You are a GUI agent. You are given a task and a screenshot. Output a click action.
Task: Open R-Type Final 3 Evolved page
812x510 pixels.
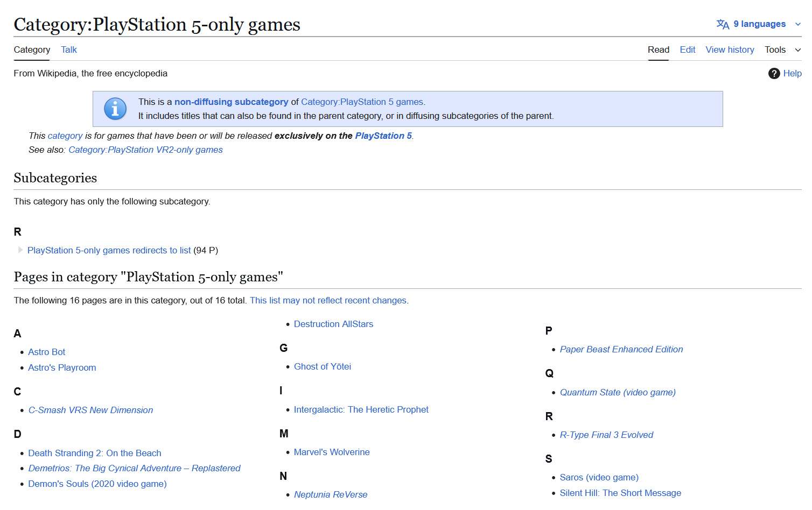pyautogui.click(x=606, y=435)
